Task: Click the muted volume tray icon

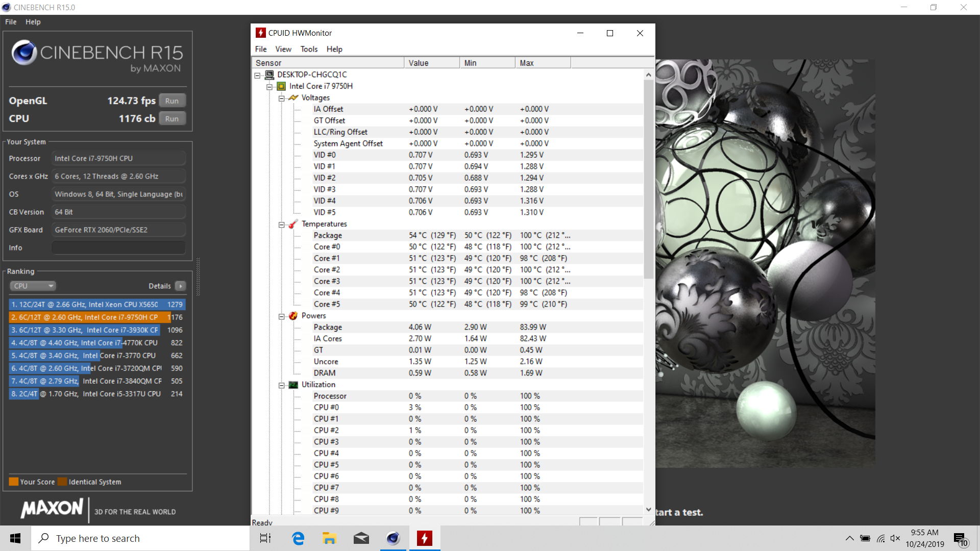Action: coord(895,538)
